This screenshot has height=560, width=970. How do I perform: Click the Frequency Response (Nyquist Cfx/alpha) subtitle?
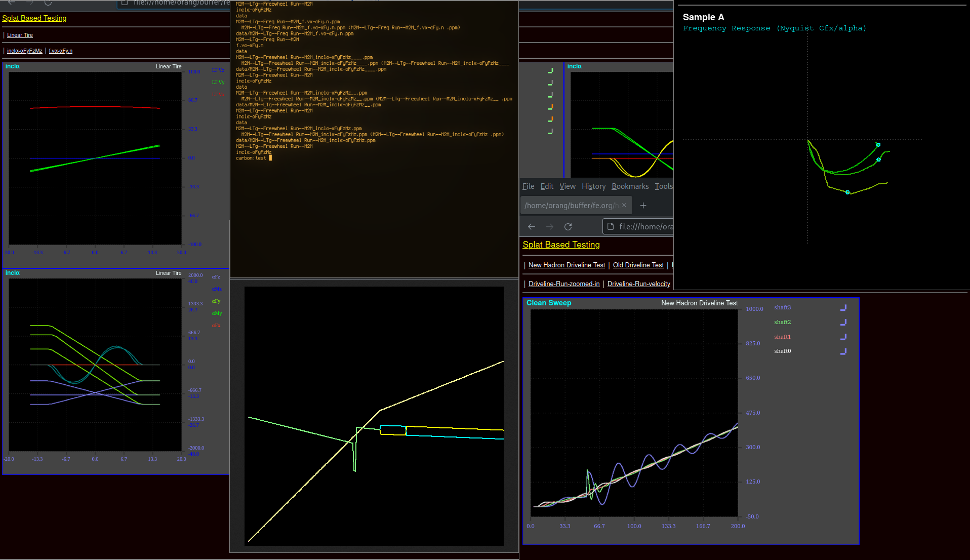click(774, 28)
